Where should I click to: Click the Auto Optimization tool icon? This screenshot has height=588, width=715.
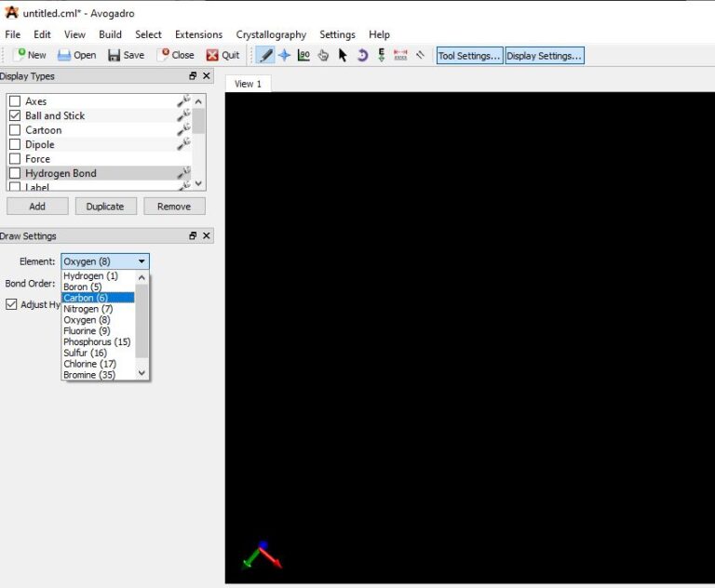(x=382, y=55)
